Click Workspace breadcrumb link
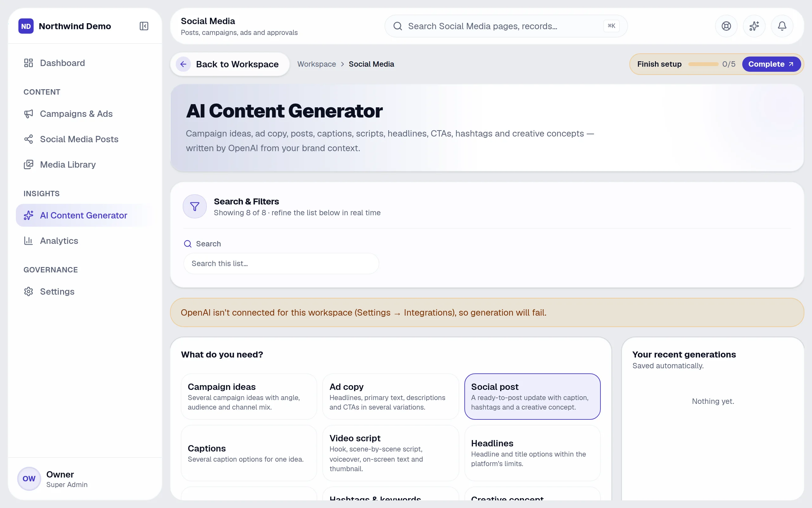Image resolution: width=812 pixels, height=508 pixels. coord(317,64)
